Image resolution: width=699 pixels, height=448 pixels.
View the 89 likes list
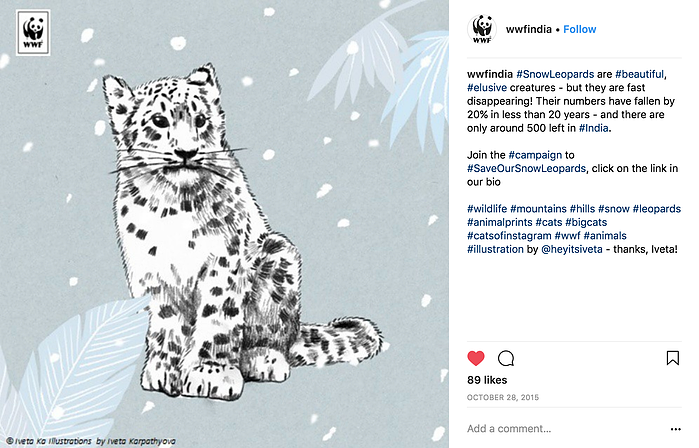[x=487, y=380]
